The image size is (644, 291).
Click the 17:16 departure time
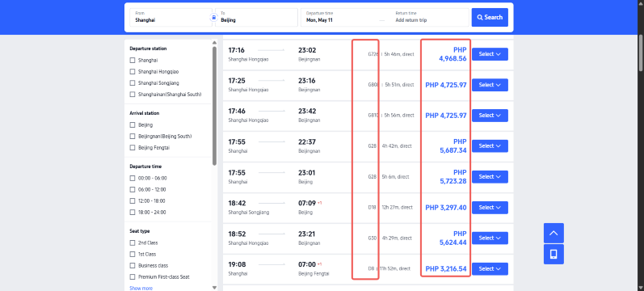click(237, 50)
